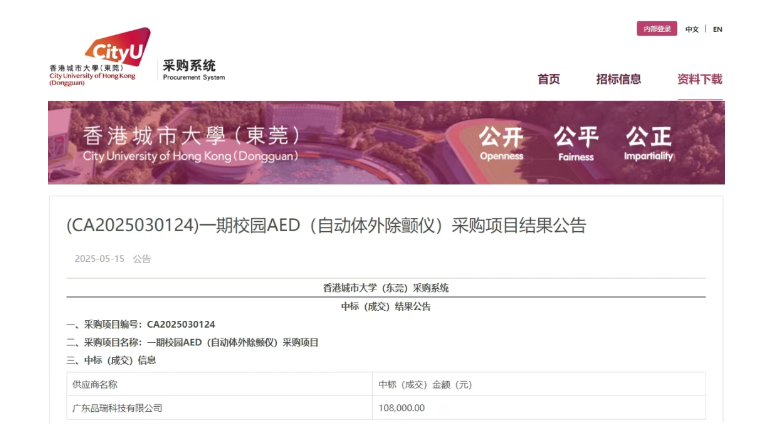Click the AED procurement result announcement title
Screen dimensions: 775x441
[x=326, y=225]
